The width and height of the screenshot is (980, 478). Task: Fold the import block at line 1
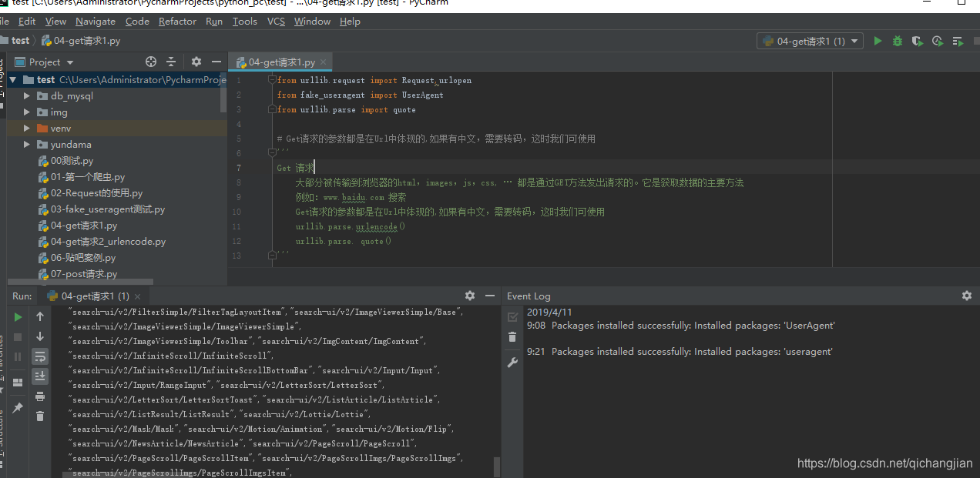point(272,80)
